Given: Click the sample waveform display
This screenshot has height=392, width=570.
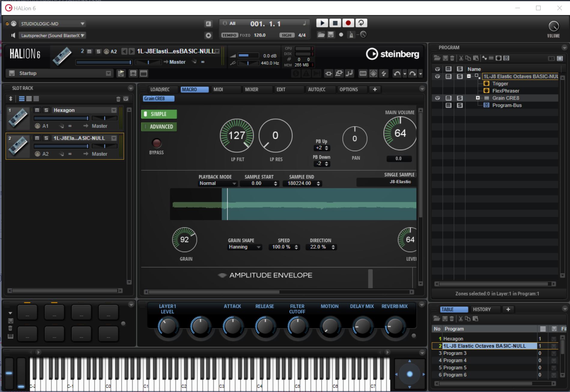Looking at the screenshot, I should [293, 204].
